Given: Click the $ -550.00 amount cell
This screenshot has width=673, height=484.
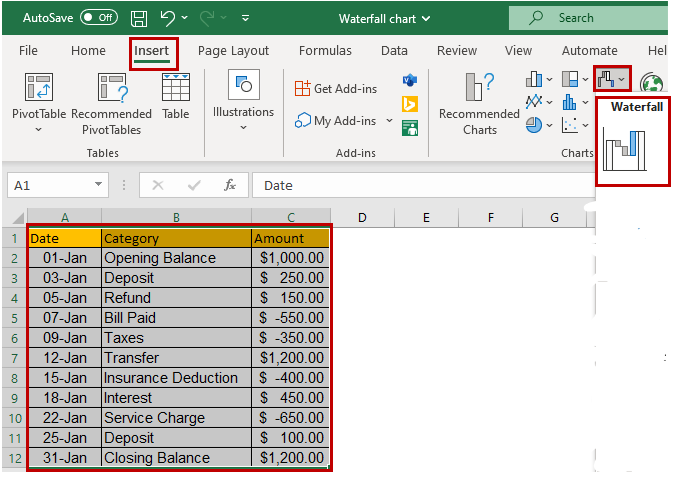Looking at the screenshot, I should point(291,318).
